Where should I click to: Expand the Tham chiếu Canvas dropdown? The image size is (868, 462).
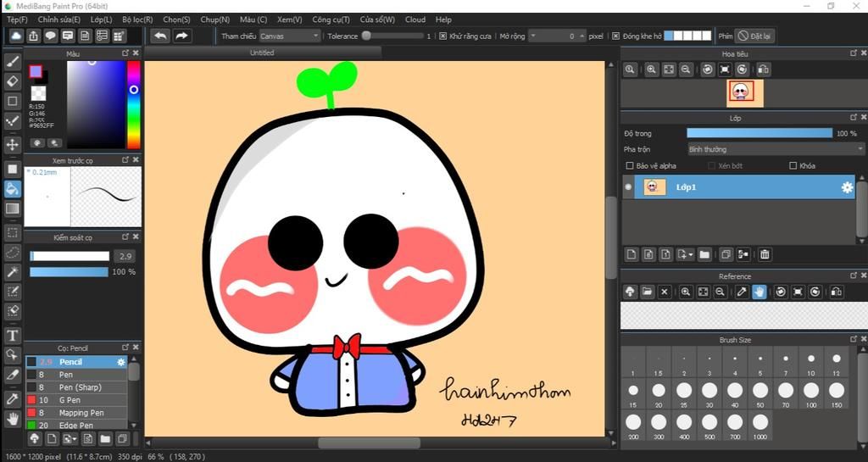(290, 36)
